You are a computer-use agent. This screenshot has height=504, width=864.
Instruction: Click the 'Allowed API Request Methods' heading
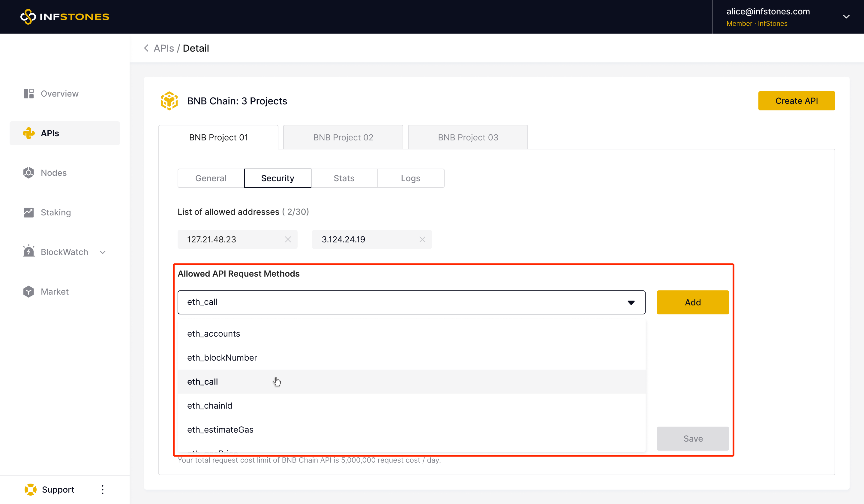coord(238,274)
